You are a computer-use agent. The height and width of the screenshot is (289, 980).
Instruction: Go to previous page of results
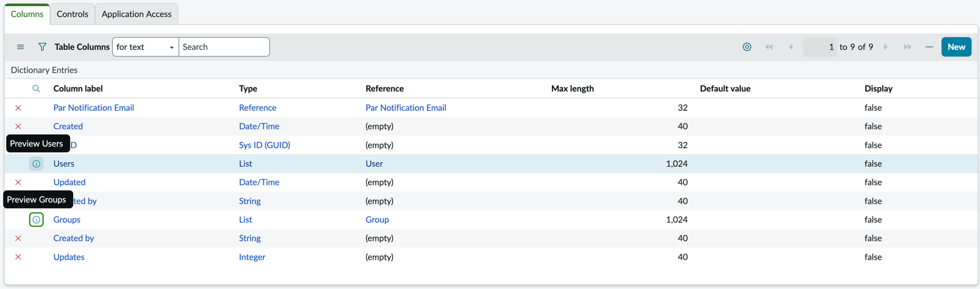click(791, 47)
